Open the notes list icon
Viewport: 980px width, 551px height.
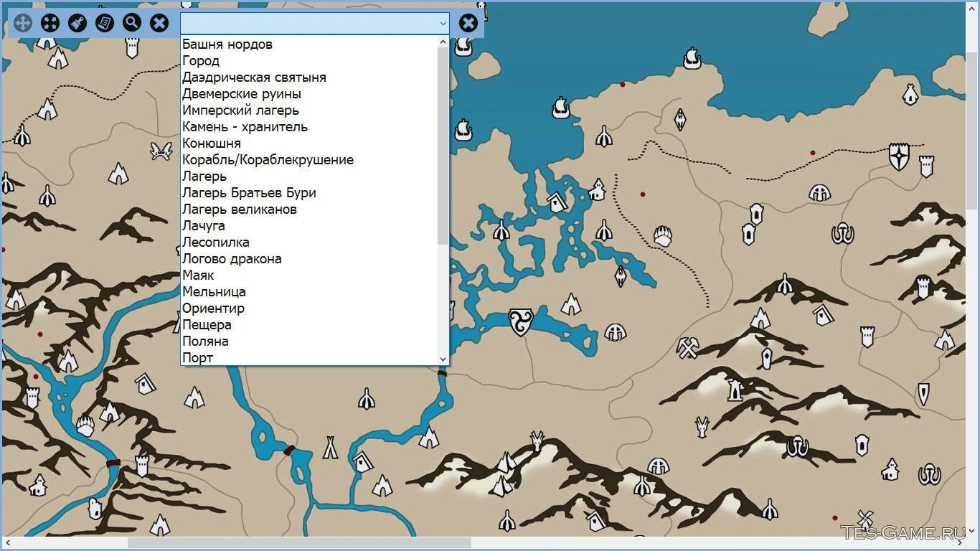(105, 23)
